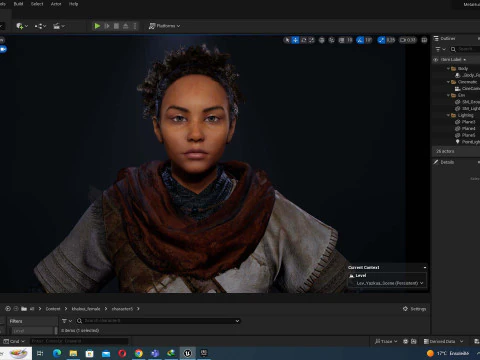
Task: Toggle rotation angle snapping
Action: click(360, 40)
